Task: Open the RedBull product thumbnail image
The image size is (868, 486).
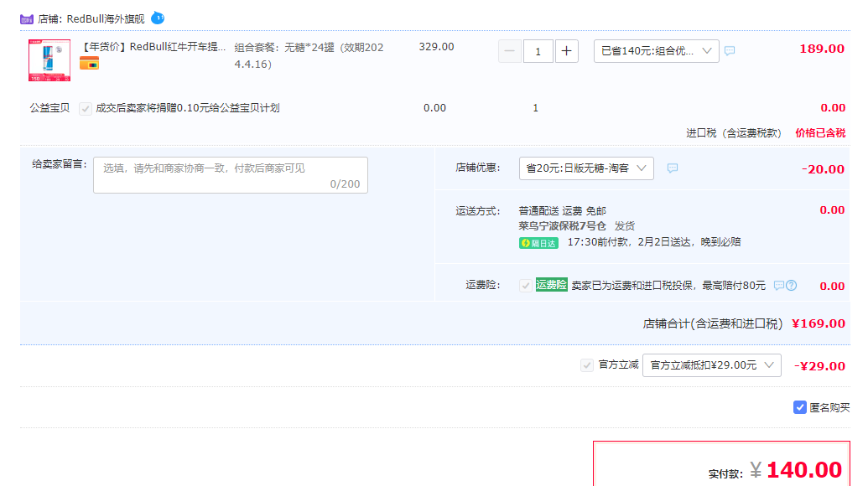Action: coord(49,60)
